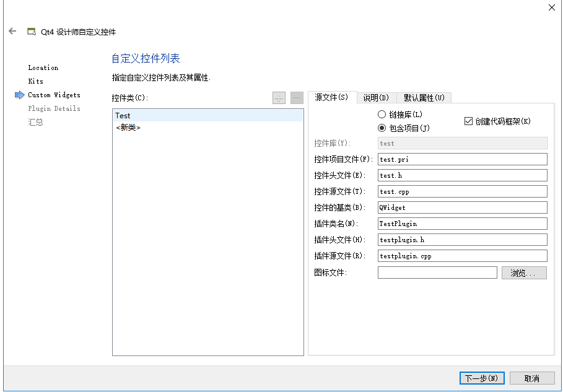Screen dimensions: 563x392
Task: Select the 链接库(L) radio option
Action: tap(400, 115)
